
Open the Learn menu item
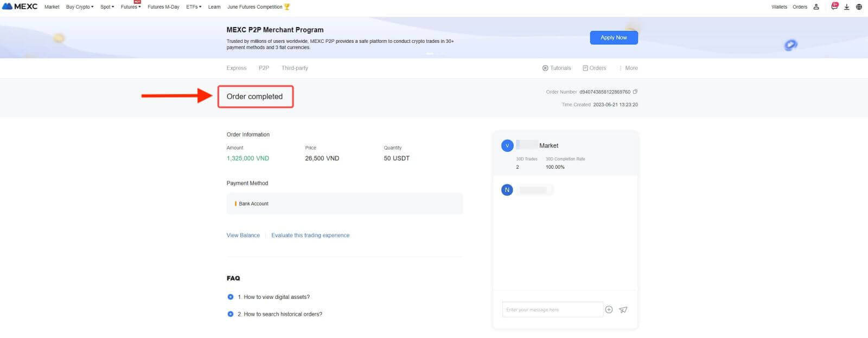[214, 7]
